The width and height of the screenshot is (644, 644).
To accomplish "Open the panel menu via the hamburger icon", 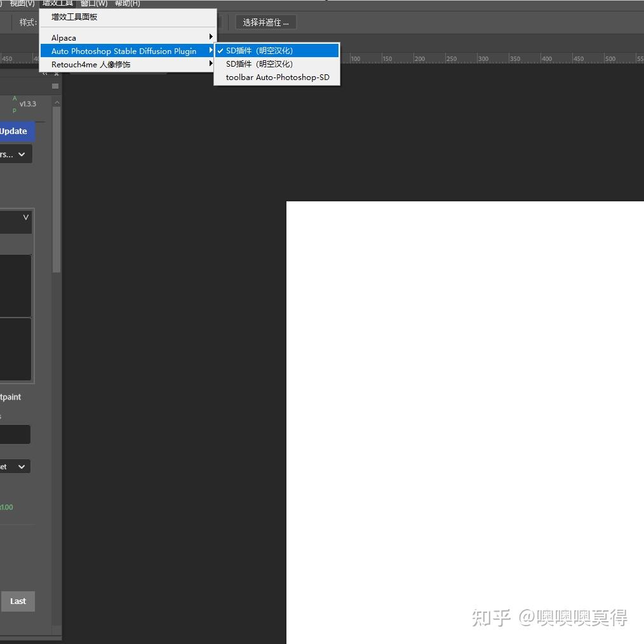I will (55, 86).
